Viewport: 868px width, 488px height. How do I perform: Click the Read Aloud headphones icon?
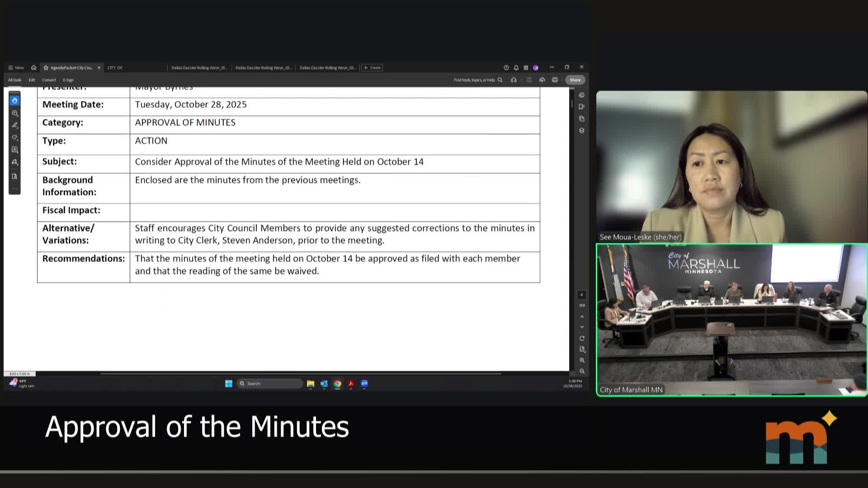pyautogui.click(x=514, y=80)
